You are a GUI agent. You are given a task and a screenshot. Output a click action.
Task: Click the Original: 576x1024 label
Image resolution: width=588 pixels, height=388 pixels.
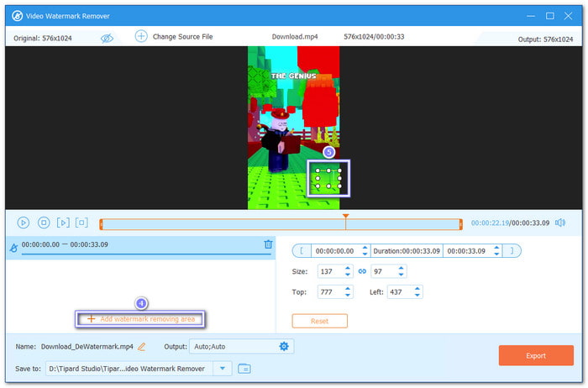click(x=43, y=39)
